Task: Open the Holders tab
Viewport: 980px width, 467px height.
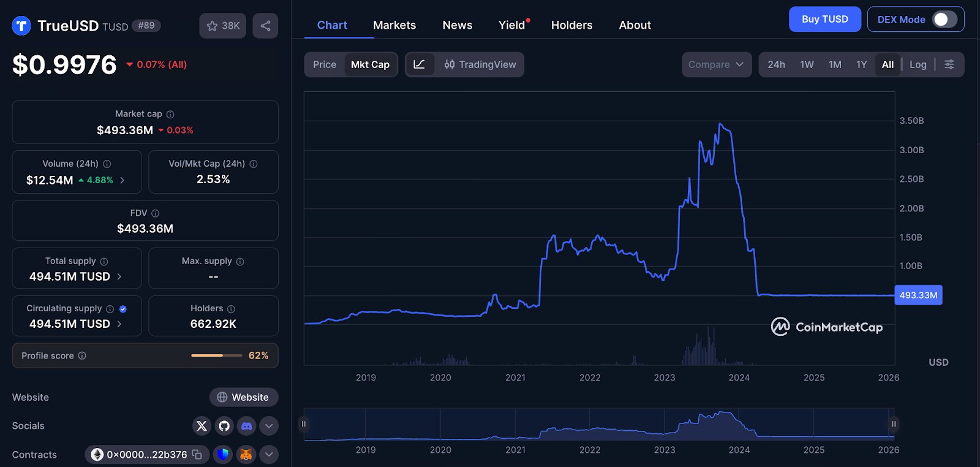Action: pos(571,25)
